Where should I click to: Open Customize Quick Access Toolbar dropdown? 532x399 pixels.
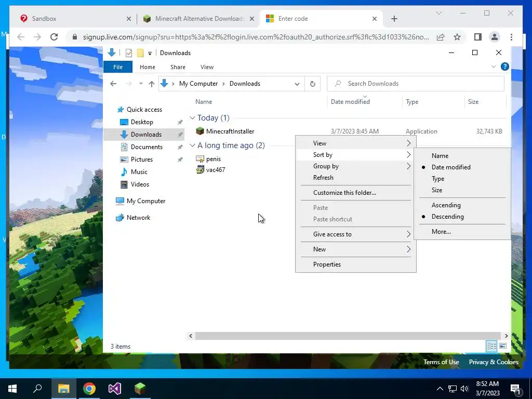click(x=150, y=54)
